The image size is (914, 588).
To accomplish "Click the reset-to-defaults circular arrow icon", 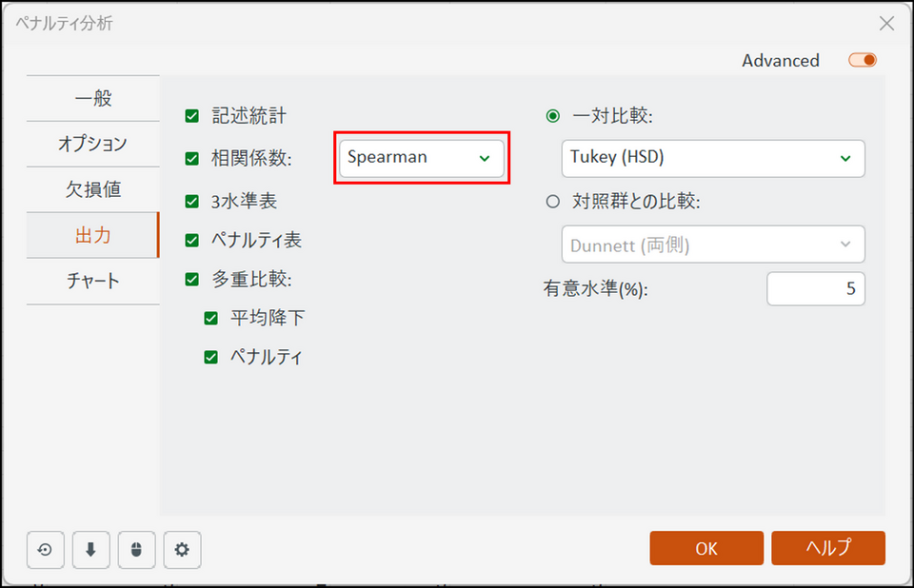I will [x=45, y=549].
